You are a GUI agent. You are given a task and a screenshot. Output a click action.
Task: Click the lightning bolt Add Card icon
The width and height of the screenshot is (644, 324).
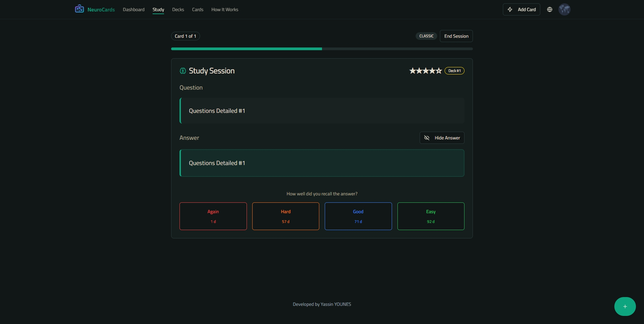coord(510,9)
